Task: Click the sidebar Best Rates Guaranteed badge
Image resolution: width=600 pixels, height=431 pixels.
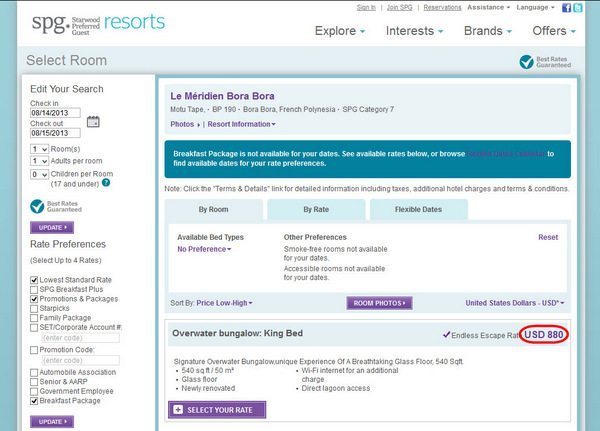Action: pyautogui.click(x=56, y=206)
